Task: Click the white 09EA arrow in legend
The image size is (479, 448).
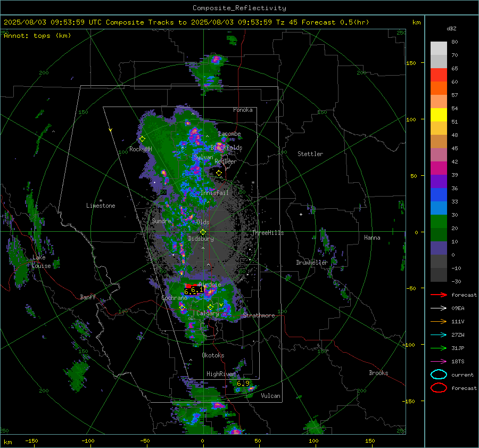Action: (x=439, y=308)
